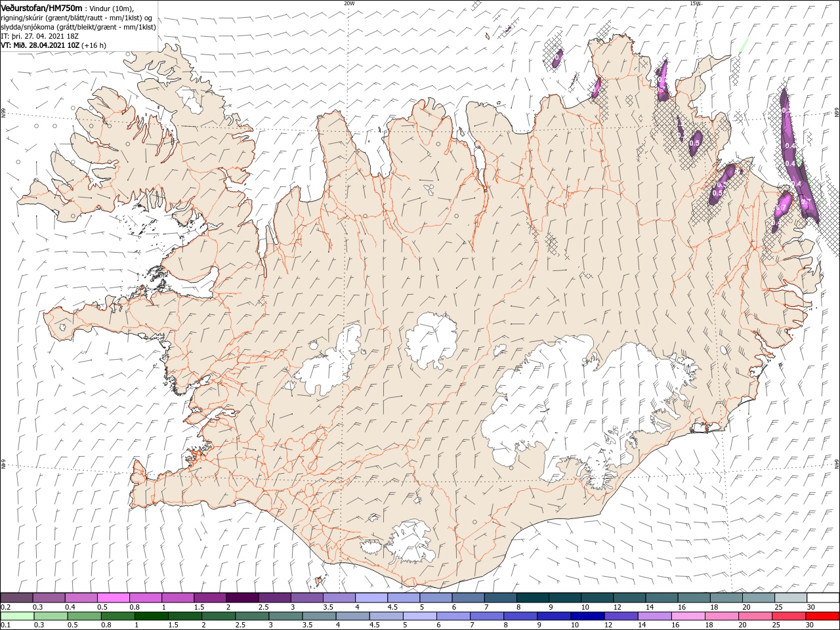Click the white upper swatch starting at 30
This screenshot has width=840, height=630.
click(822, 598)
